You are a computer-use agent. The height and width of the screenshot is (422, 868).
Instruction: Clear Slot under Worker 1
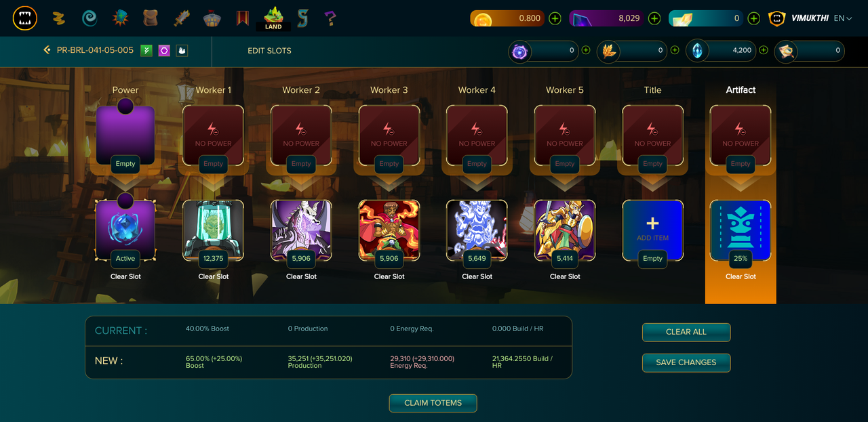click(213, 276)
